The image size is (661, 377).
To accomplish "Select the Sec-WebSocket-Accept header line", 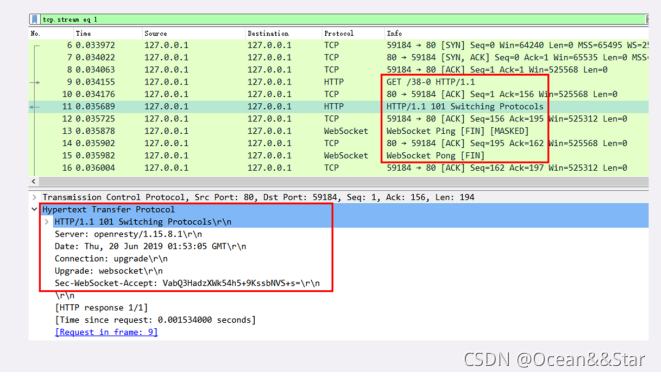I will click(x=187, y=283).
